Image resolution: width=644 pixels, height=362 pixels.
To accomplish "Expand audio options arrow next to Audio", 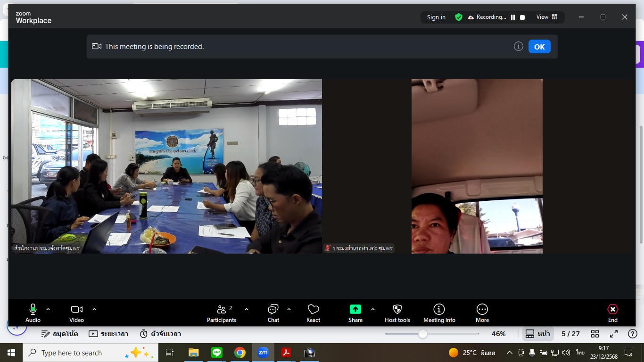I will [48, 309].
